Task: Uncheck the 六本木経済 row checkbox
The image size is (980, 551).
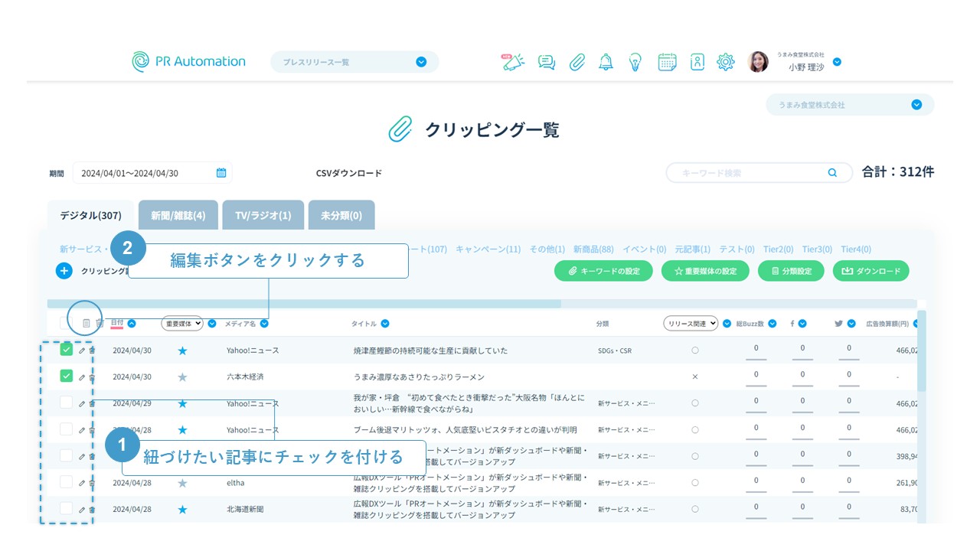Action: point(67,377)
